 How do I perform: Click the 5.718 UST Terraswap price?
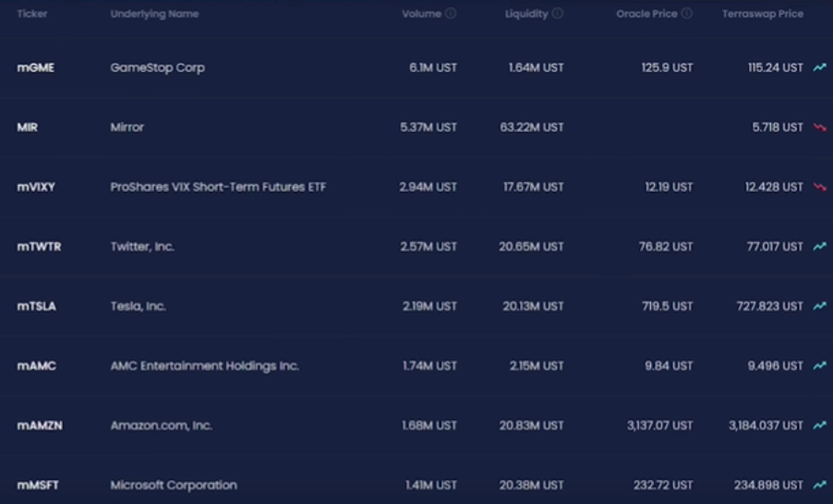click(x=778, y=127)
